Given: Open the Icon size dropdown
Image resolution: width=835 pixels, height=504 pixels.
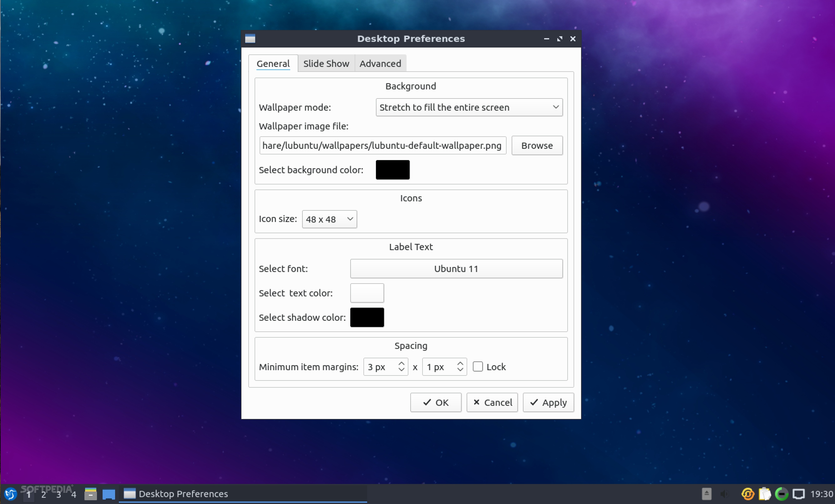Looking at the screenshot, I should 329,219.
